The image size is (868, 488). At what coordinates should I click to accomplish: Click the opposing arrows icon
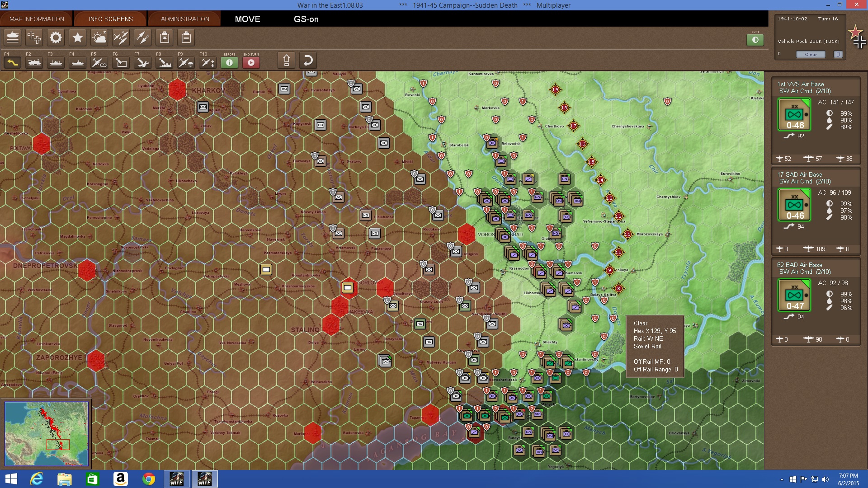142,38
